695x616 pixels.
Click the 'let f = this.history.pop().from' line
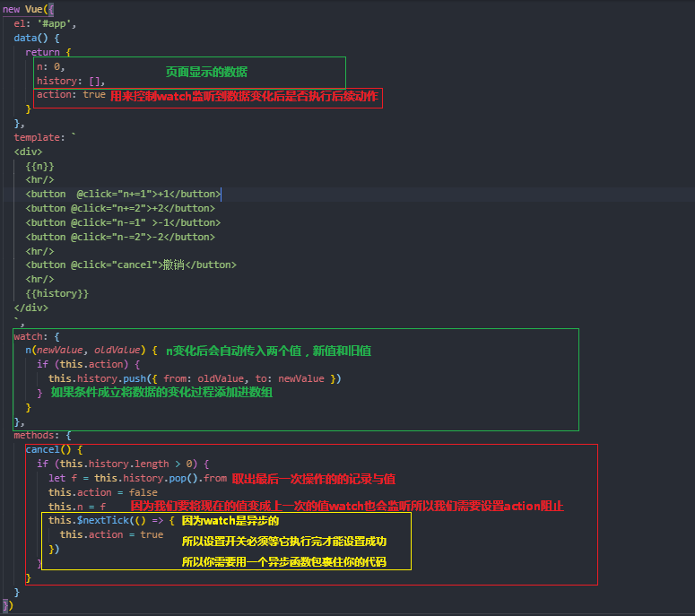point(137,478)
